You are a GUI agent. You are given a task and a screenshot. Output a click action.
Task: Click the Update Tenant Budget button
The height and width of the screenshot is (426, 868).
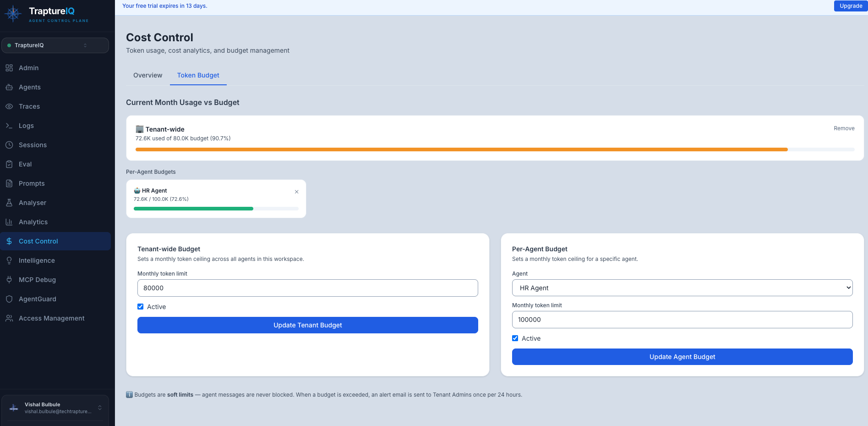[x=307, y=325]
